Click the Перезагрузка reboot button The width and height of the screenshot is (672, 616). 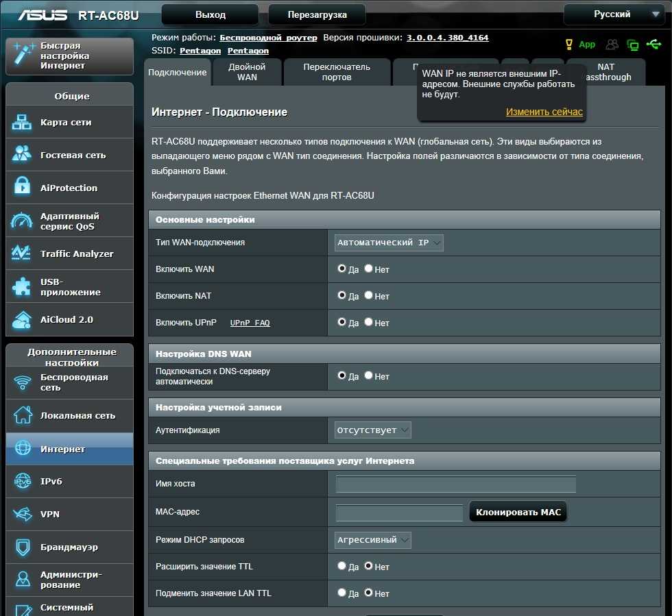click(317, 14)
